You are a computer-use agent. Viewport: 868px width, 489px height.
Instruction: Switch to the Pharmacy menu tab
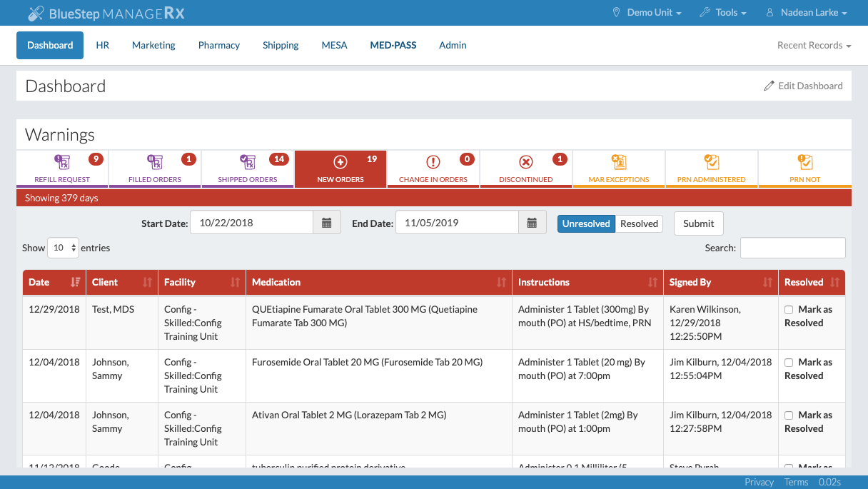[218, 45]
